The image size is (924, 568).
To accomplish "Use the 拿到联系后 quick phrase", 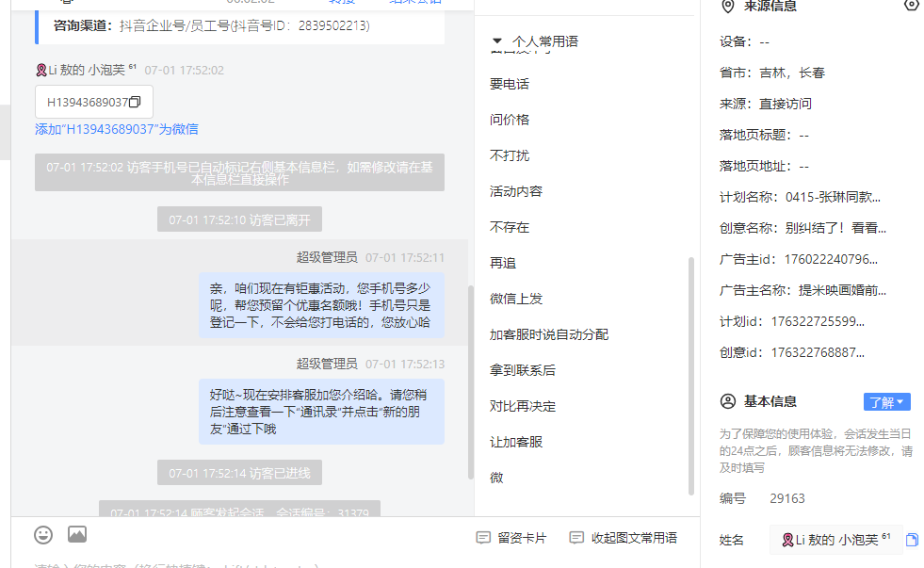I will [522, 370].
